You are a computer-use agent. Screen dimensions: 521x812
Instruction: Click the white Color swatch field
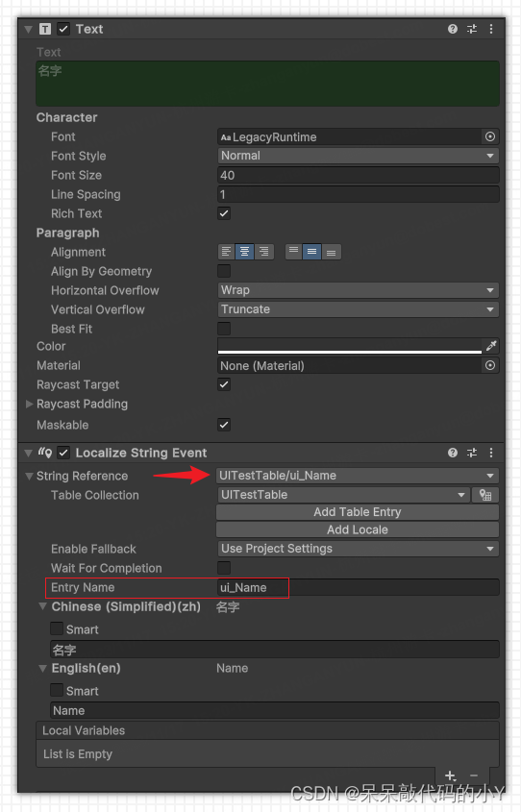pos(350,346)
